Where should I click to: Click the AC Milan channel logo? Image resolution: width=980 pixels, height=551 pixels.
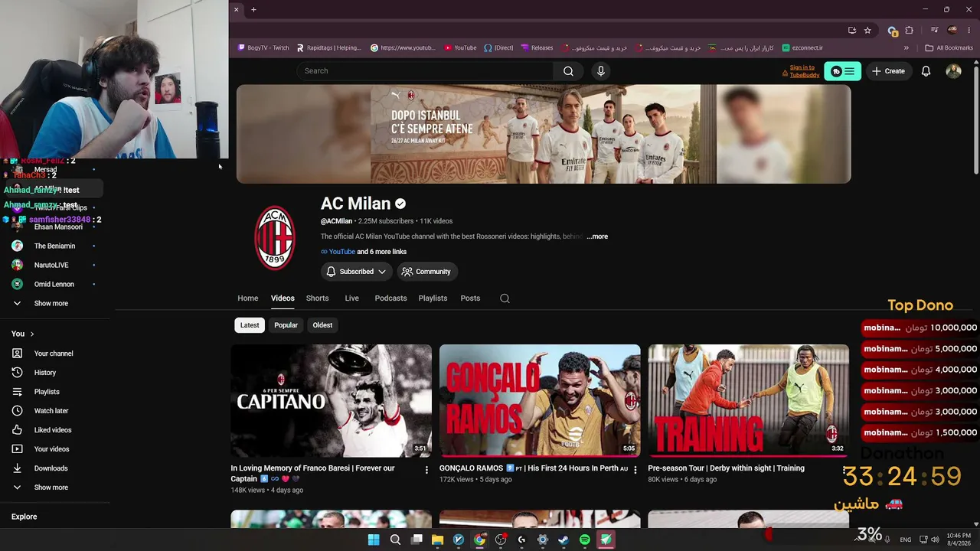coord(274,237)
